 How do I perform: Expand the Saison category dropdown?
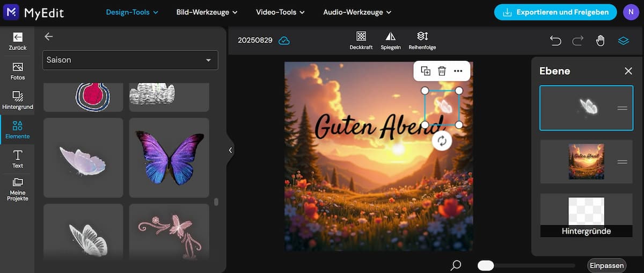[130, 60]
